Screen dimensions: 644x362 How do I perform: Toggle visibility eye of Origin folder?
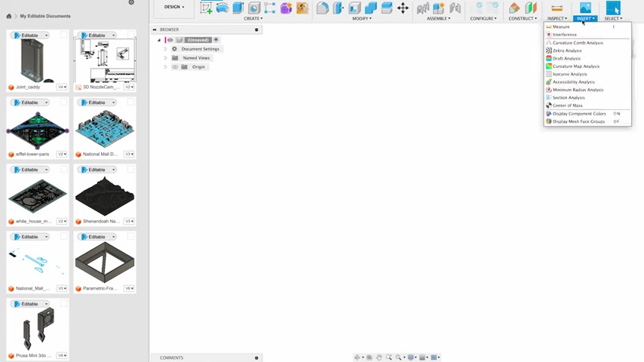click(x=175, y=67)
